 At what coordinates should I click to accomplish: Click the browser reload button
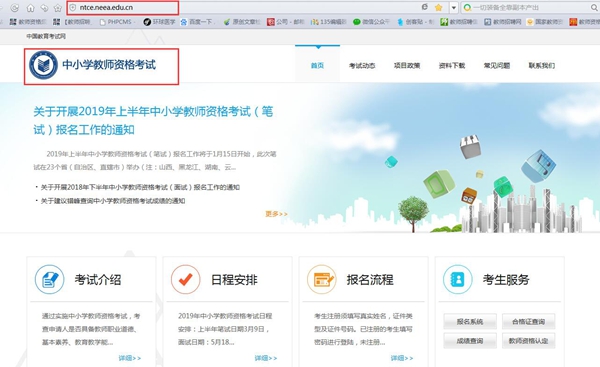coord(15,7)
